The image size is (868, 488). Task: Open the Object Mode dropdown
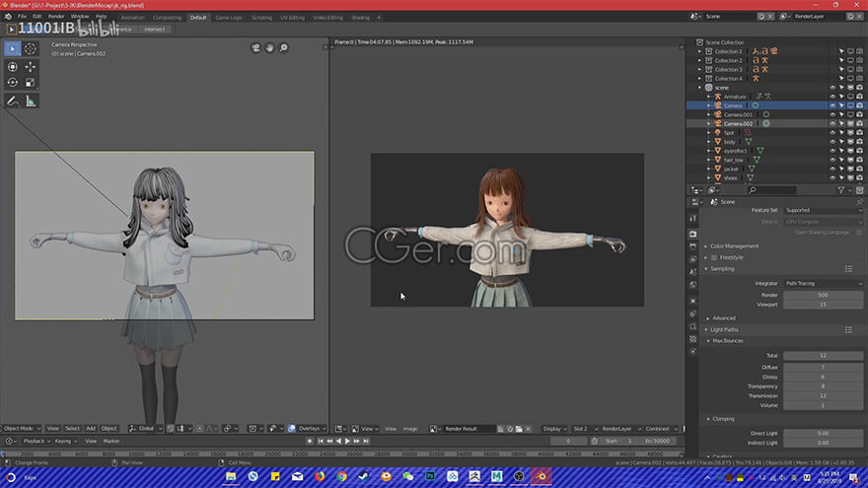coord(22,429)
